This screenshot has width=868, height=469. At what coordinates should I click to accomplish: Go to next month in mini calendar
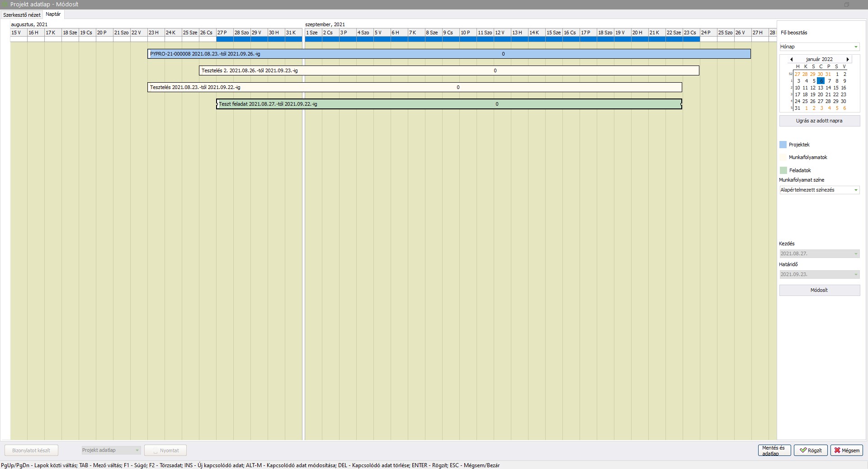(848, 59)
